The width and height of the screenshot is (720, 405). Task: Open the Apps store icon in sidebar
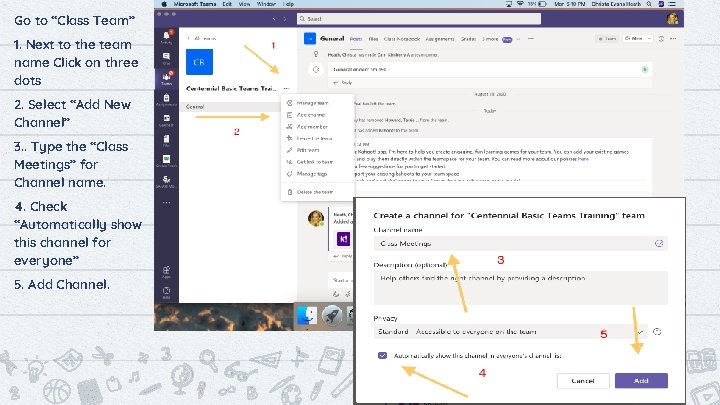(x=166, y=272)
